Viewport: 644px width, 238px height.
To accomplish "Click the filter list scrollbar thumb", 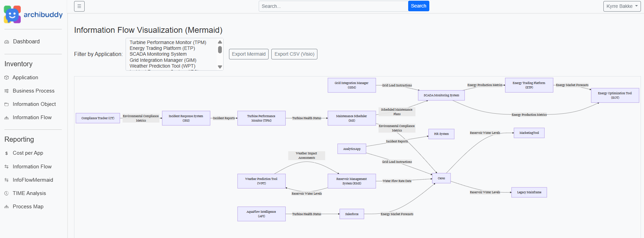I will point(220,50).
